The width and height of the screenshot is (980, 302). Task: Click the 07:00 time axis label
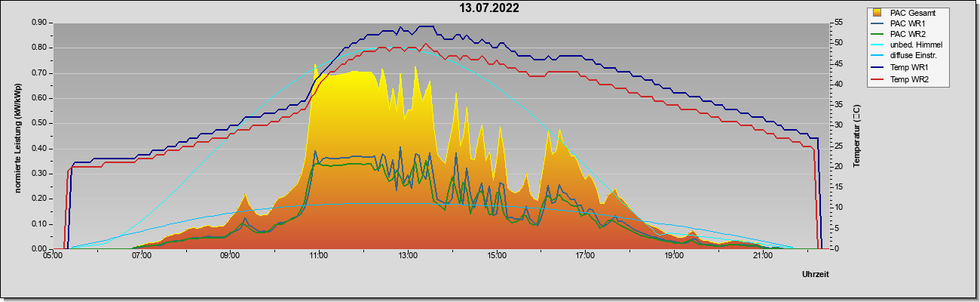click(x=141, y=256)
